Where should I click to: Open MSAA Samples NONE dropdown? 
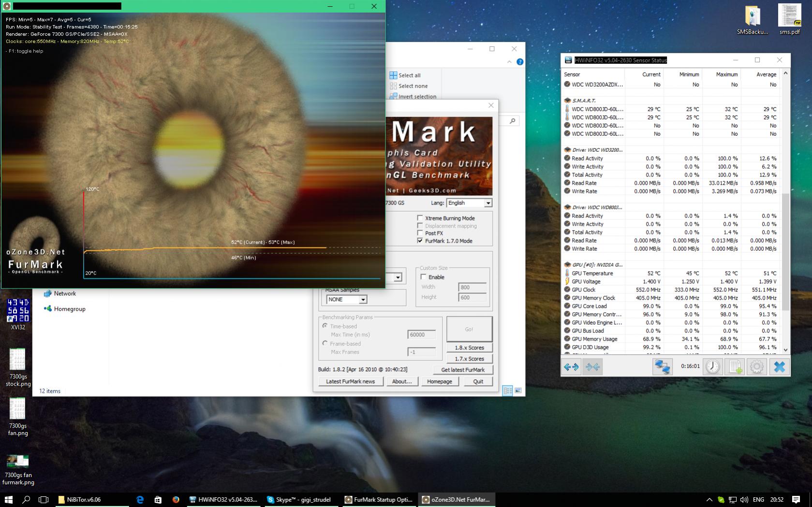[x=363, y=300]
